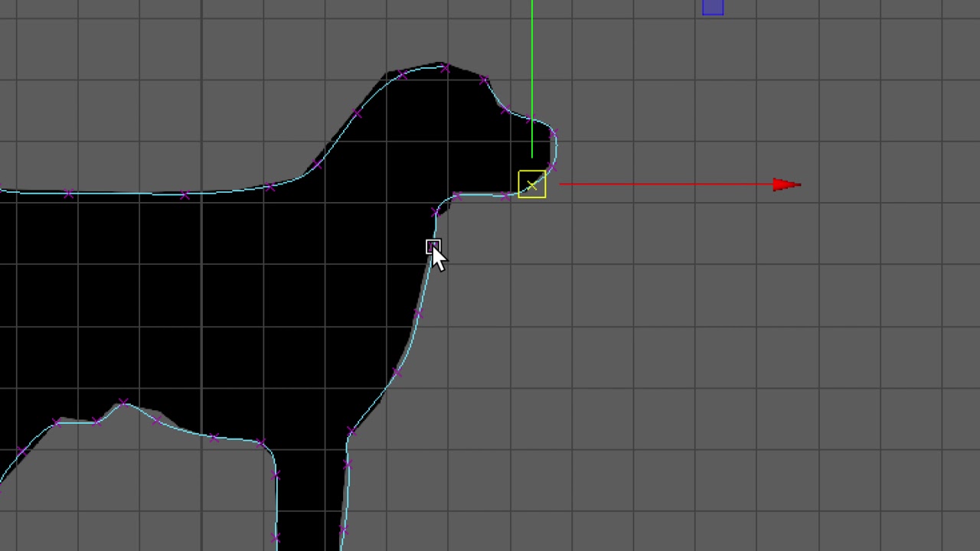Select curve vertex at top of dog's head
The width and height of the screenshot is (980, 551).
(445, 69)
